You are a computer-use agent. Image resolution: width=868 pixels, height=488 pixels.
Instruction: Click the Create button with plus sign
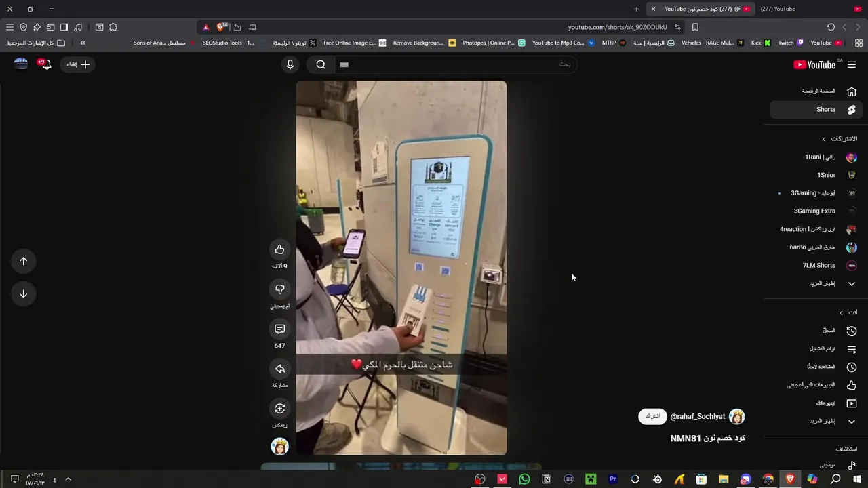(x=78, y=64)
